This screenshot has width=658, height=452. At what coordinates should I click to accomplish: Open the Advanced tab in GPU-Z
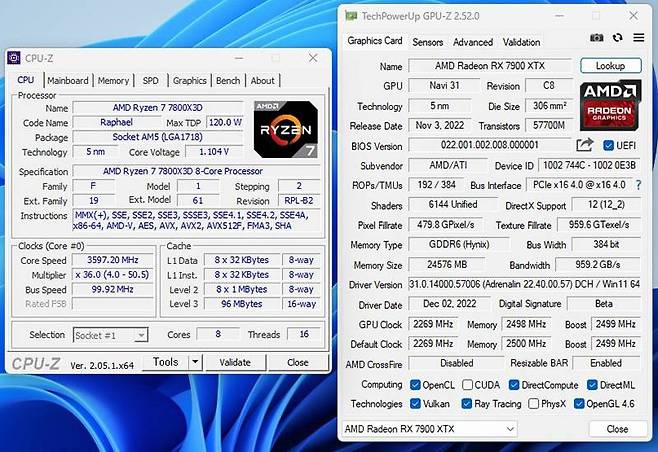(x=473, y=42)
